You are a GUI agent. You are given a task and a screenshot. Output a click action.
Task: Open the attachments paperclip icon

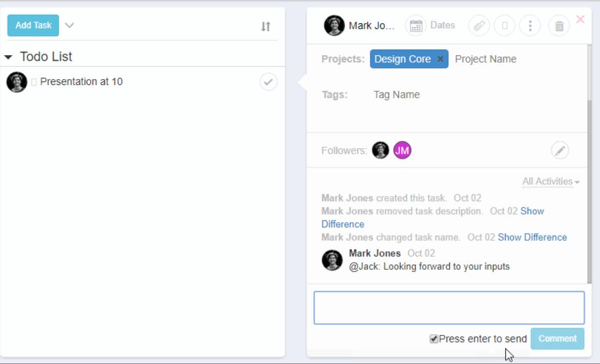pyautogui.click(x=478, y=26)
